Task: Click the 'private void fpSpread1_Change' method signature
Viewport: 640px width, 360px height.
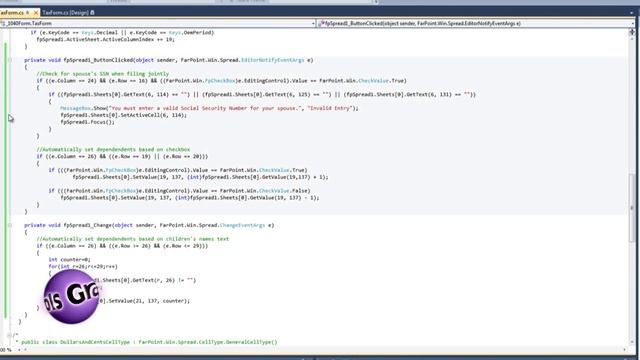Action: 149,225
